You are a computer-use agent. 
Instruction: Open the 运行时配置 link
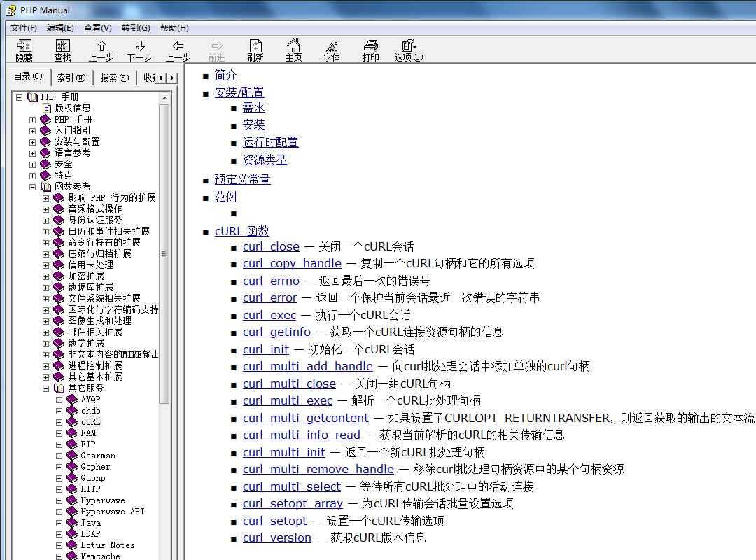point(270,142)
